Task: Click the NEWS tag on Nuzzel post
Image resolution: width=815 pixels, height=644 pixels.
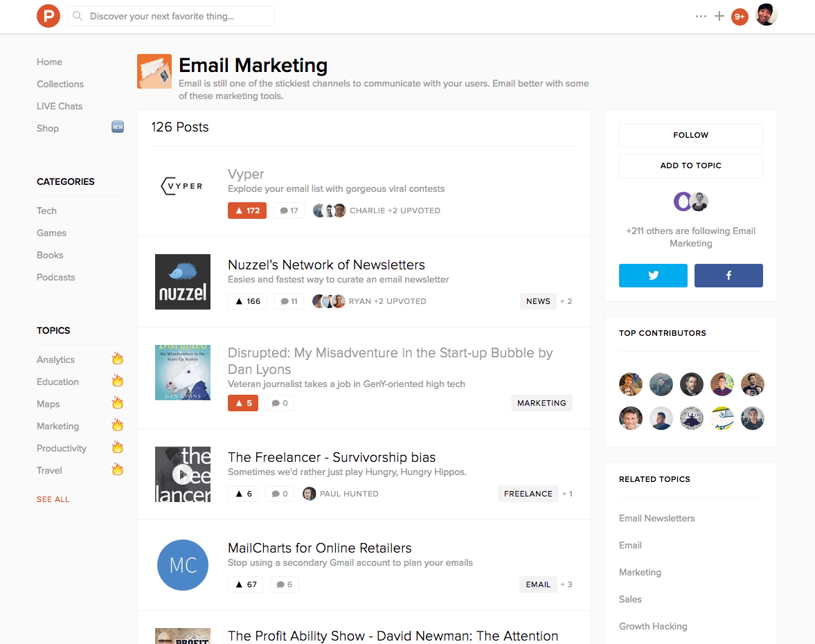Action: [538, 301]
